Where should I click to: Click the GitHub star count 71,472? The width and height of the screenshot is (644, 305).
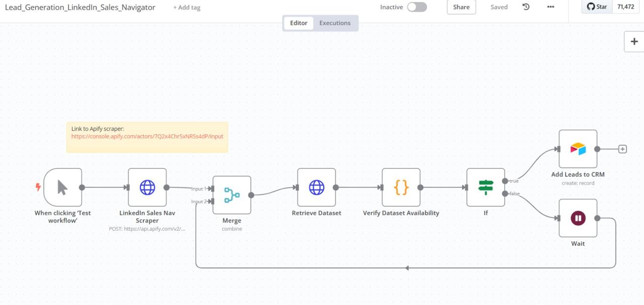tap(626, 7)
